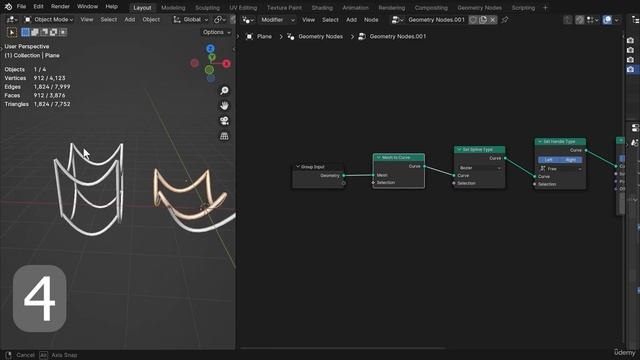Open the Edit menu
The height and width of the screenshot is (360, 640).
point(38,7)
